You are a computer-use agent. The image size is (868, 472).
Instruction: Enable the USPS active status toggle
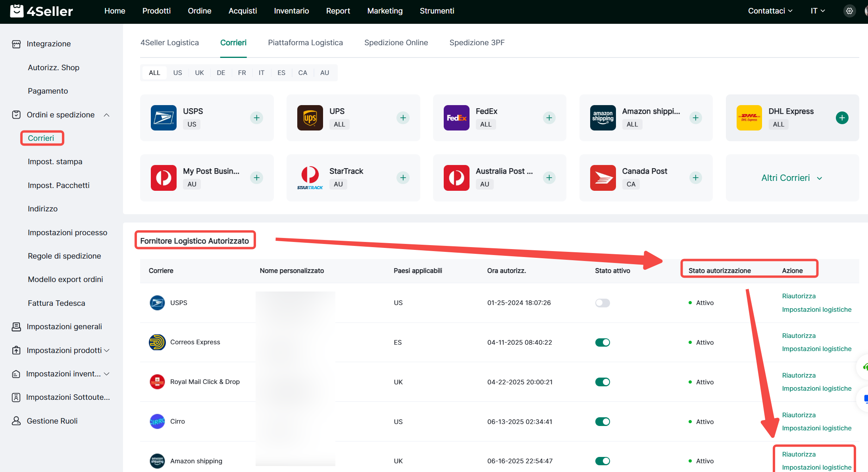click(x=602, y=303)
